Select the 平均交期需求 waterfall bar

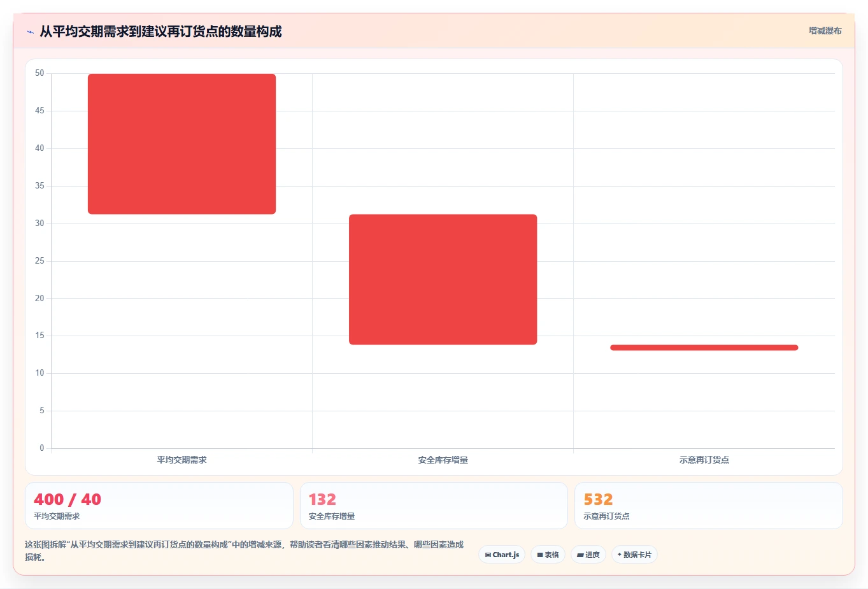pos(182,144)
